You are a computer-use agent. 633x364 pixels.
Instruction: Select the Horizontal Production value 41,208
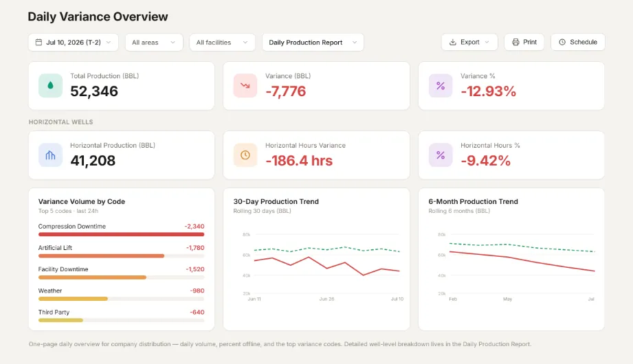click(93, 161)
